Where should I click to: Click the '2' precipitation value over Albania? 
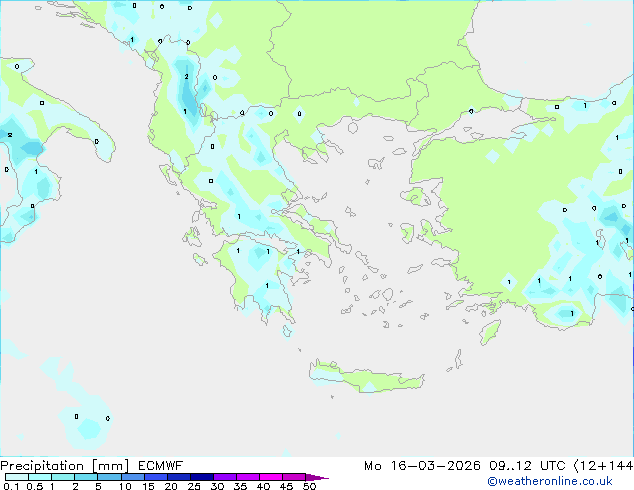point(186,76)
